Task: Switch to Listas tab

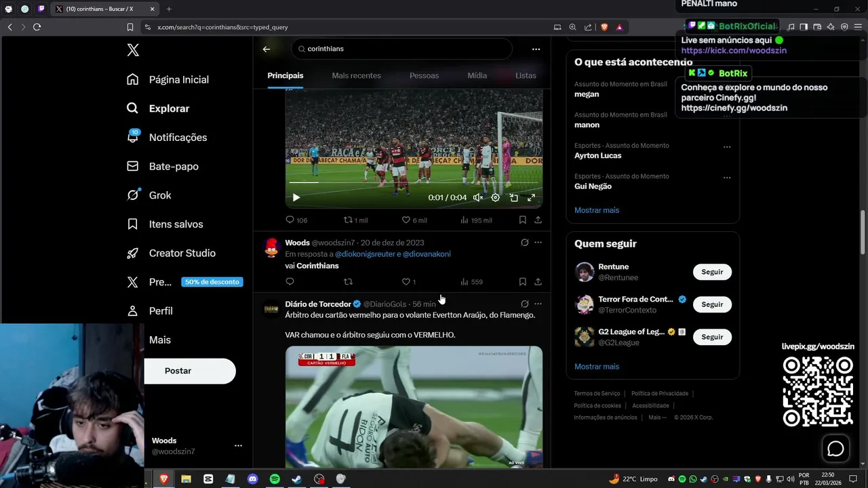Action: click(526, 75)
